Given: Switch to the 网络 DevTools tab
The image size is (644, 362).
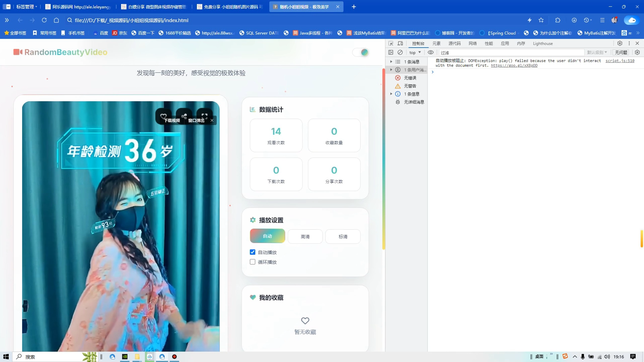Looking at the screenshot, I should click(472, 43).
